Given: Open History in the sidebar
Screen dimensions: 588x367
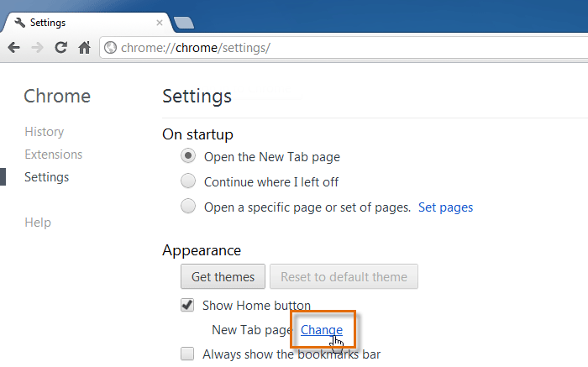Looking at the screenshot, I should (x=45, y=132).
